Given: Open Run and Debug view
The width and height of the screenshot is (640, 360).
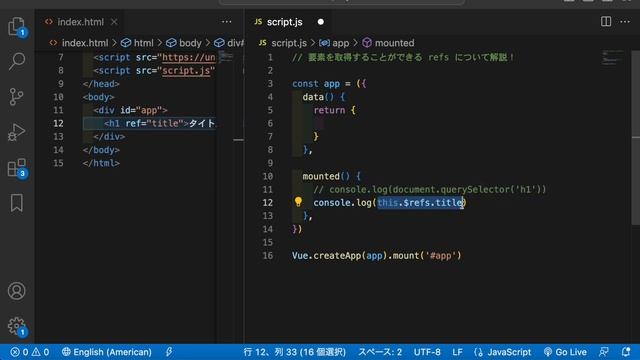Looking at the screenshot, I should [x=16, y=132].
